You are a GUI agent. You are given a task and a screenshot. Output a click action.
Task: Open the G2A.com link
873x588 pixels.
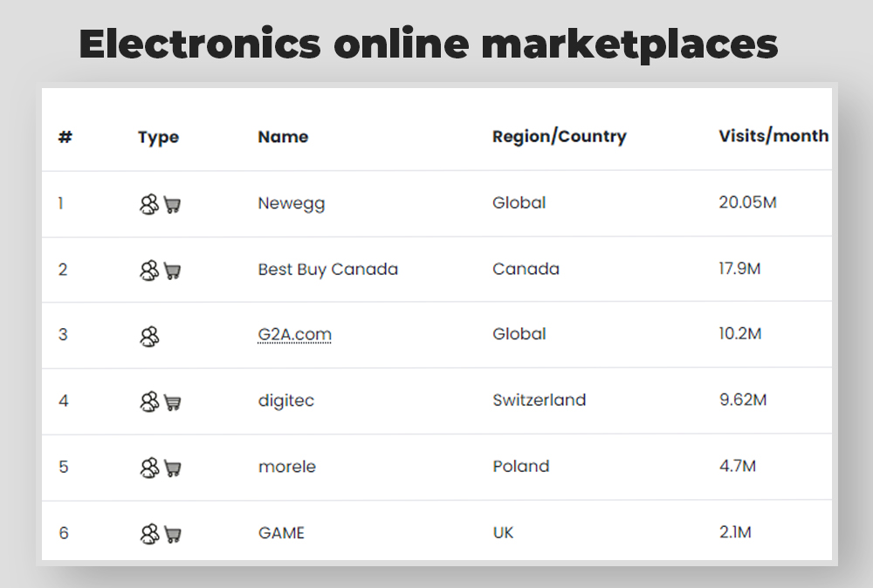(294, 334)
